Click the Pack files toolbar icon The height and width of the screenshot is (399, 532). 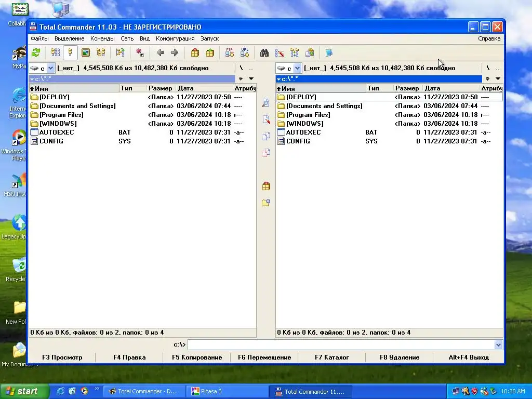coord(195,52)
